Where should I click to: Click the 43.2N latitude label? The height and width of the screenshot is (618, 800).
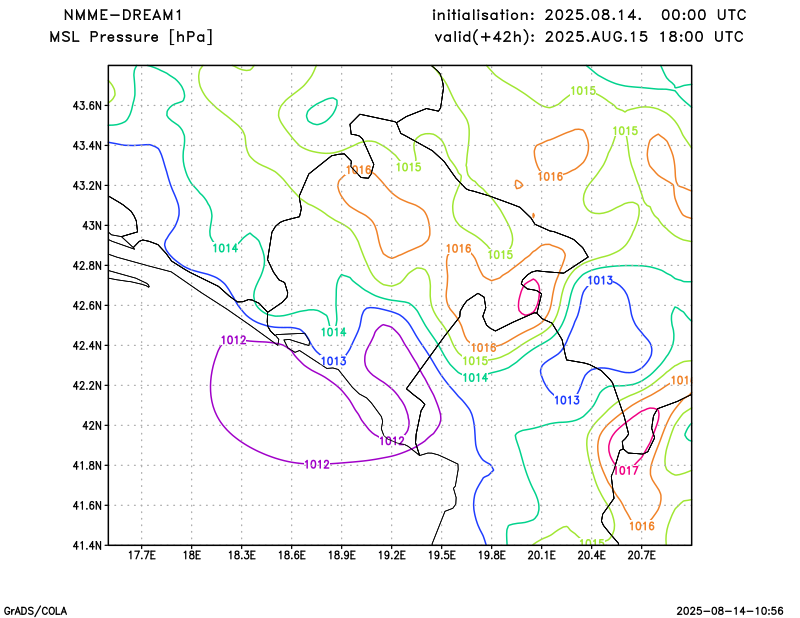click(x=87, y=185)
